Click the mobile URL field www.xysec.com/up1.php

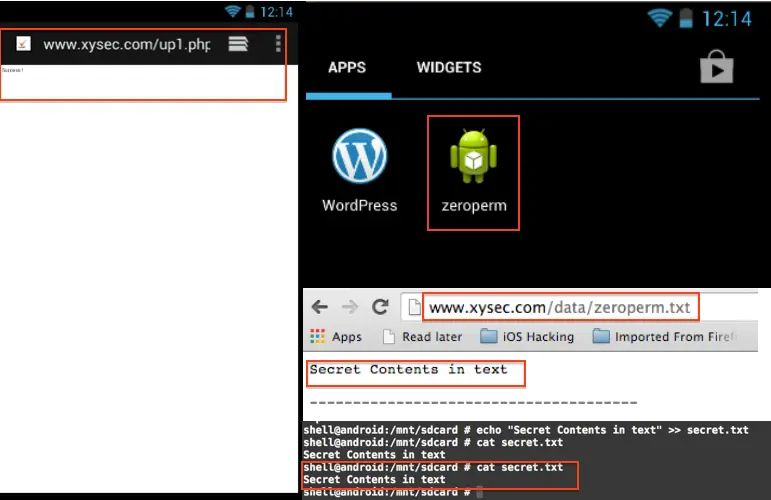pyautogui.click(x=127, y=44)
